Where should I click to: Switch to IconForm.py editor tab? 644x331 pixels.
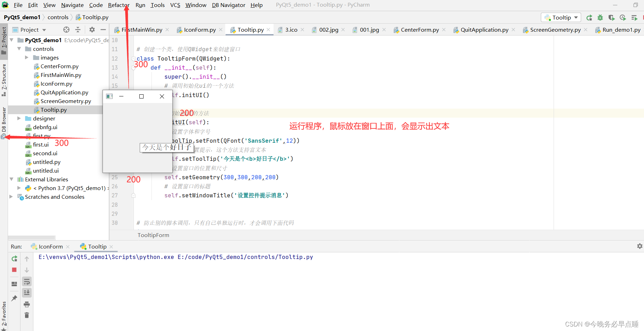point(200,30)
